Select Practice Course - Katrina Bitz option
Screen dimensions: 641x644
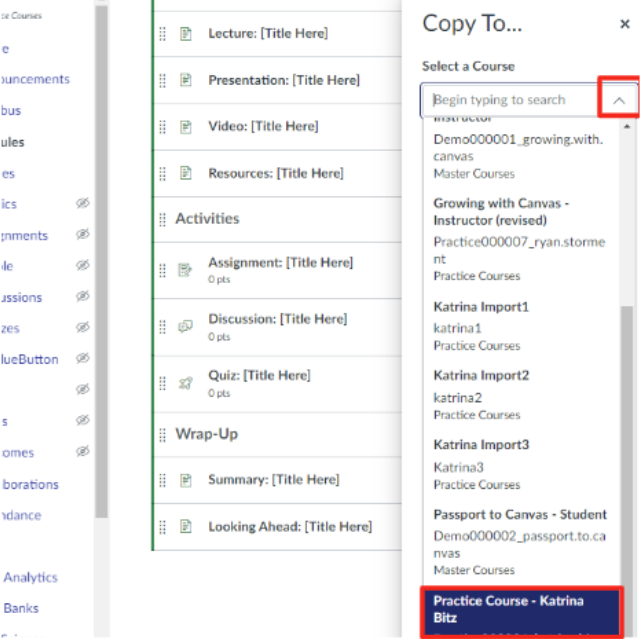[520, 609]
